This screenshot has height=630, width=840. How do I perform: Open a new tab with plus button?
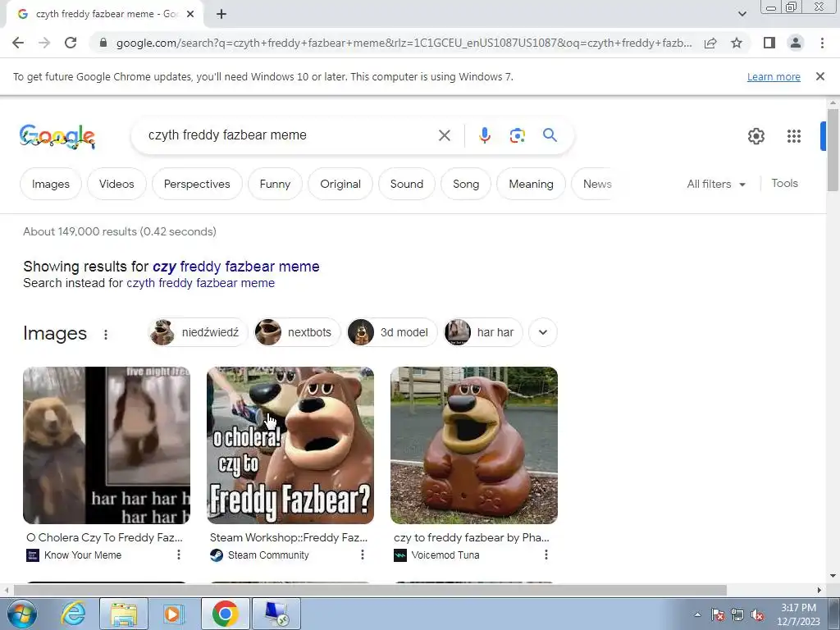[x=221, y=15]
